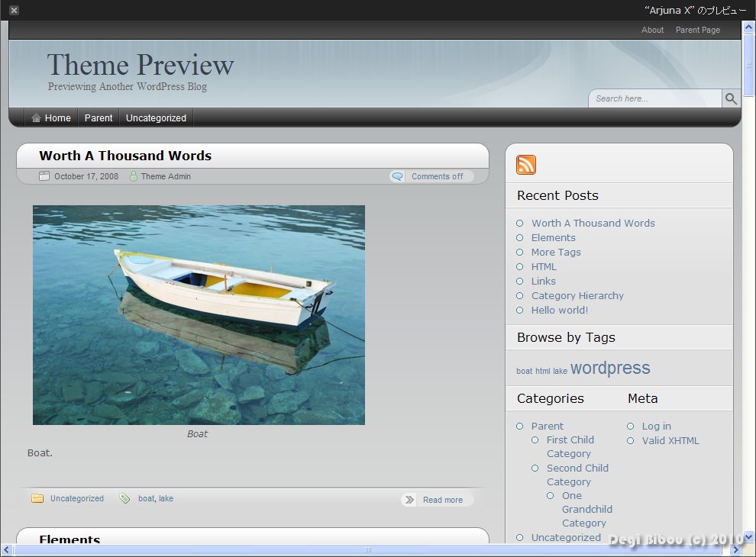Click the Log in link
756x557 pixels.
656,426
